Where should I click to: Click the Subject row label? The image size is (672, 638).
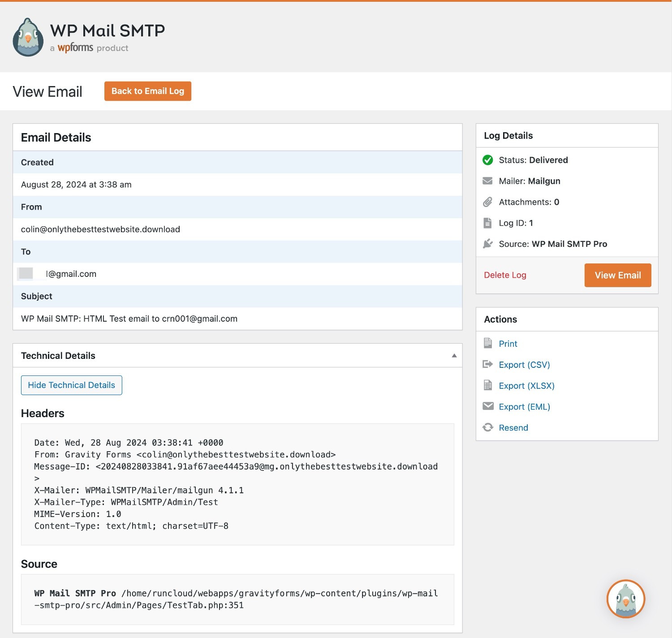(x=36, y=296)
